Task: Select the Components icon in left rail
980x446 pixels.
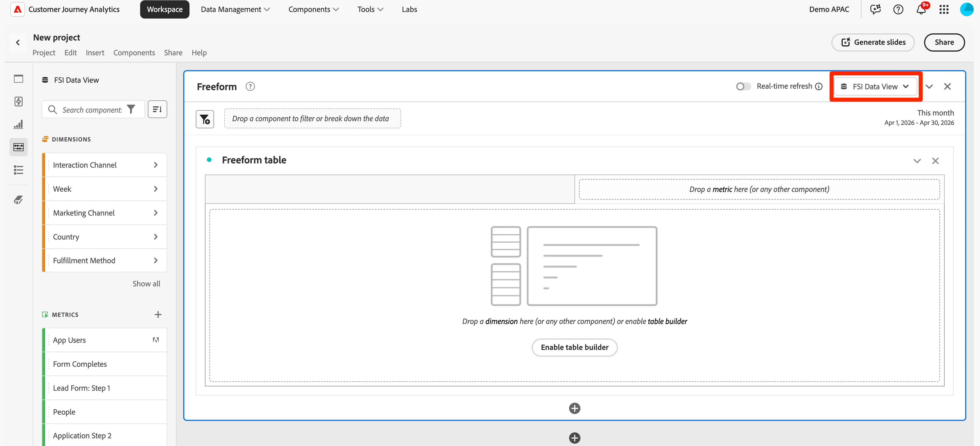Action: [x=18, y=147]
